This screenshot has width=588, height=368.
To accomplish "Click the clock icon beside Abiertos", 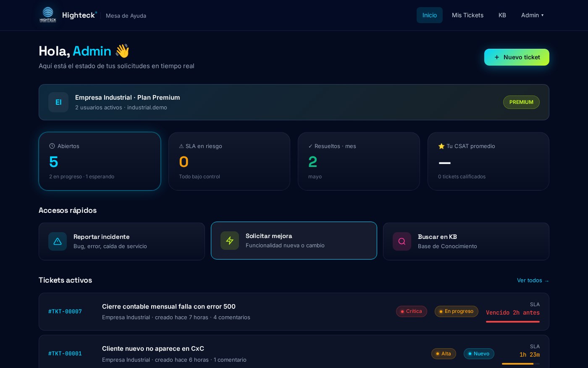I will click(52, 146).
